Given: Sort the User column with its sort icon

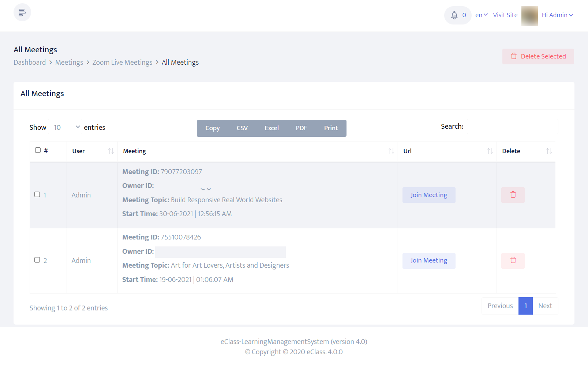Looking at the screenshot, I should [x=111, y=151].
